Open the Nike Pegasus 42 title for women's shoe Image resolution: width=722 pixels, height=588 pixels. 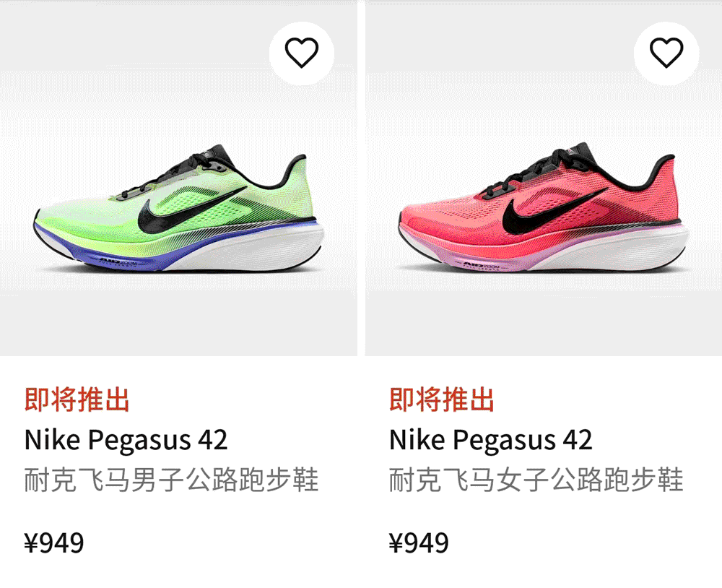[490, 440]
